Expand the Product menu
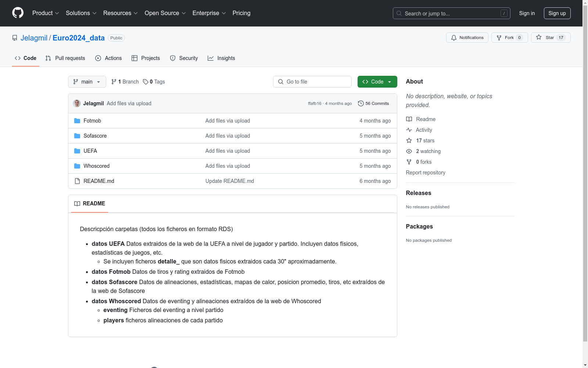Screen dimensions: 588x368 tap(45, 13)
